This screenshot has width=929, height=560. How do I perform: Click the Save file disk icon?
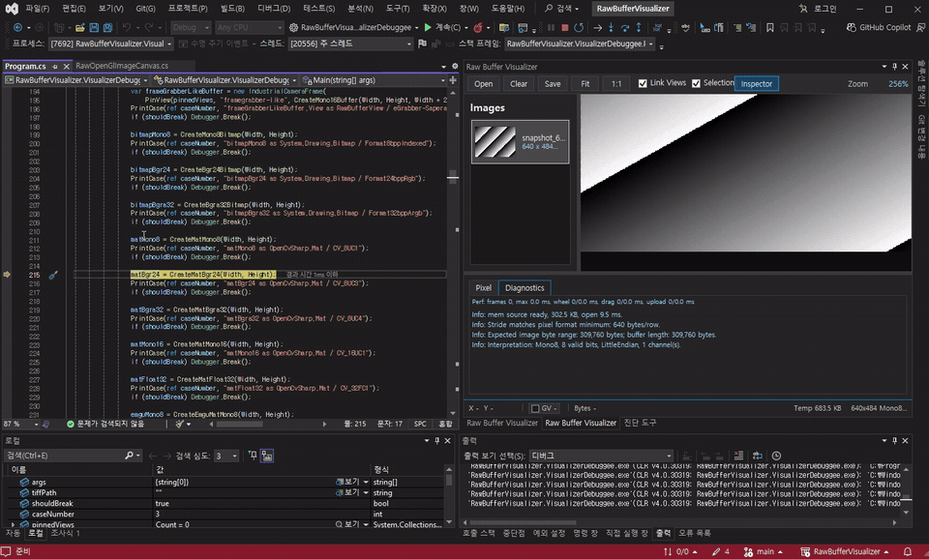click(94, 28)
